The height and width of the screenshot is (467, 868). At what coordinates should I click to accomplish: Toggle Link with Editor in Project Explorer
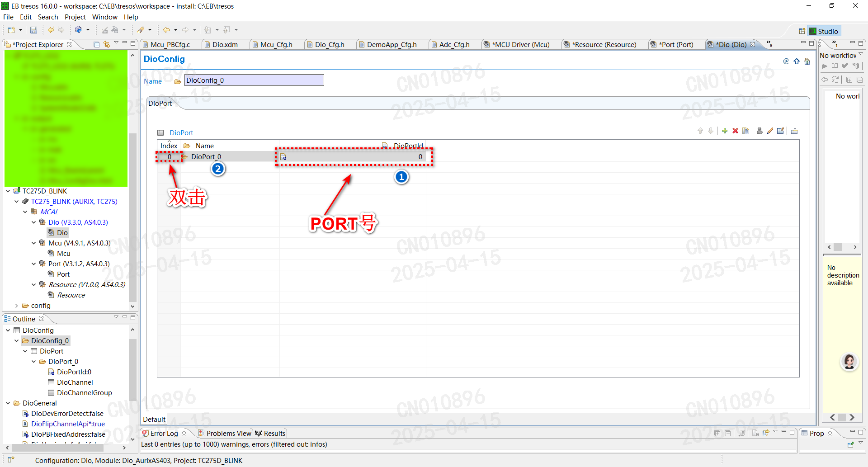coord(107,44)
